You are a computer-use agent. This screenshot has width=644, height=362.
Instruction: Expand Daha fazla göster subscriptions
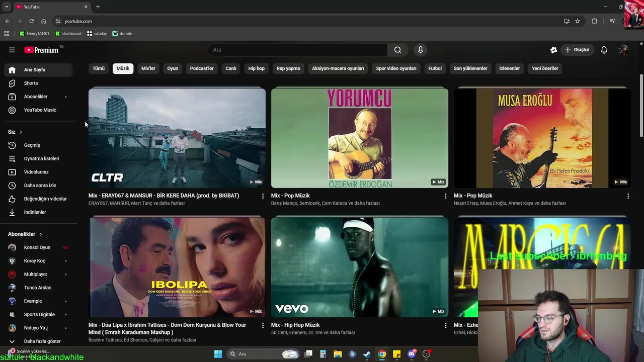[x=38, y=341]
